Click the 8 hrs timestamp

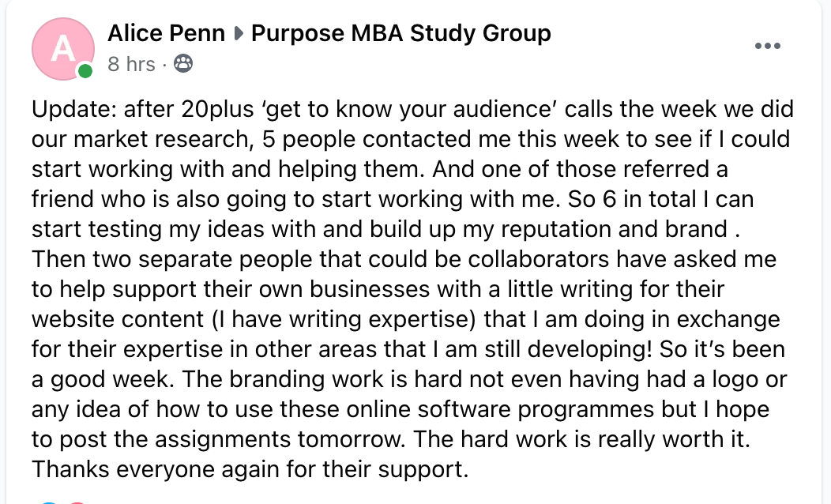tap(131, 64)
